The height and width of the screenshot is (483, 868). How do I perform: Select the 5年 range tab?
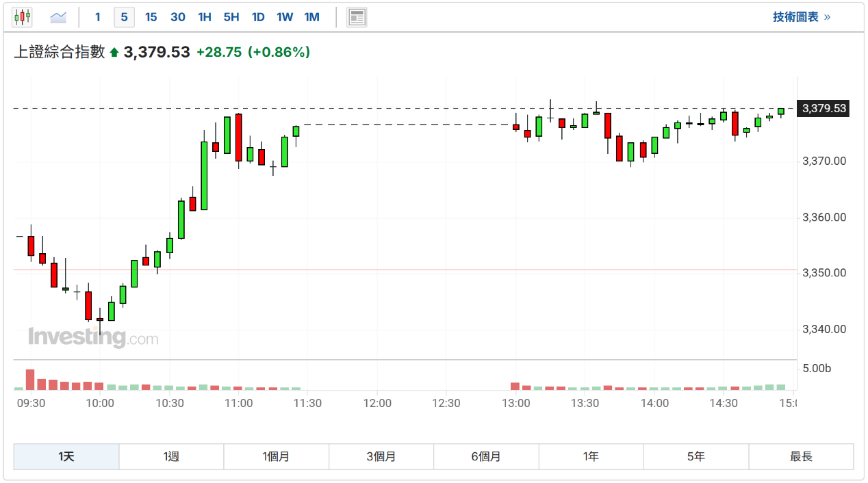coord(696,456)
